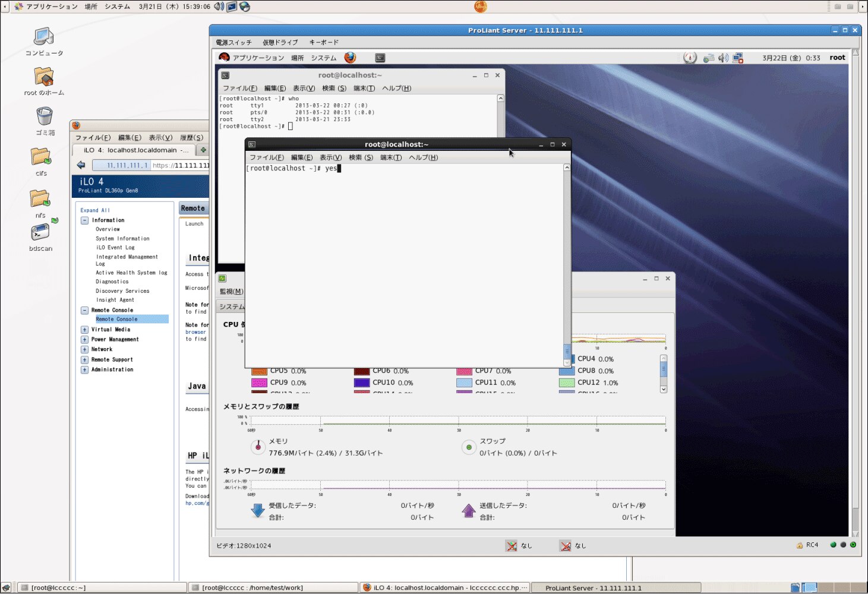
Task: Collapse the Information tree section
Action: click(84, 220)
